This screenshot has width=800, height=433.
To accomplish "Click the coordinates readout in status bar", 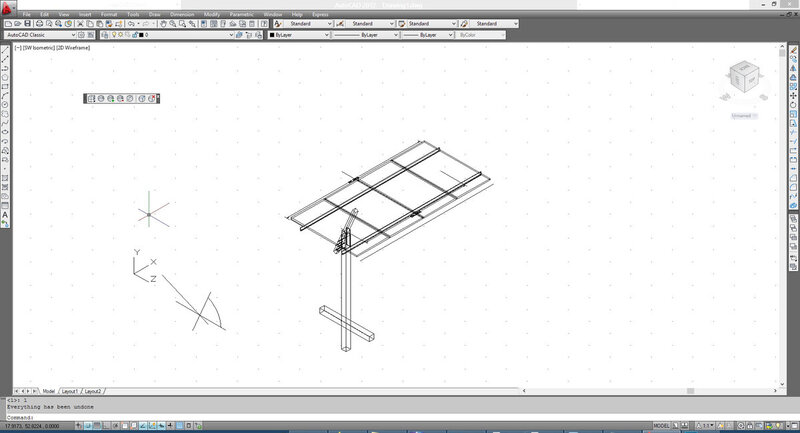I will (32, 426).
